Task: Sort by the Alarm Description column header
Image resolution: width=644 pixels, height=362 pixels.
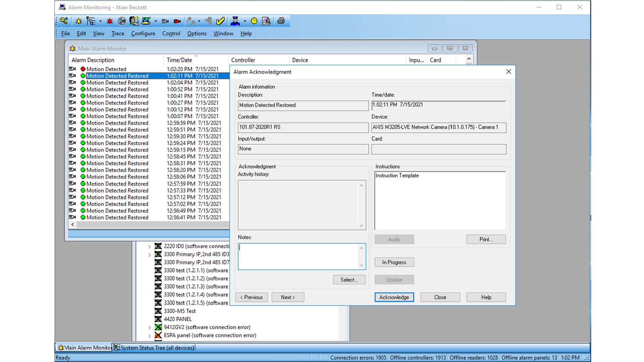Action: pos(116,60)
